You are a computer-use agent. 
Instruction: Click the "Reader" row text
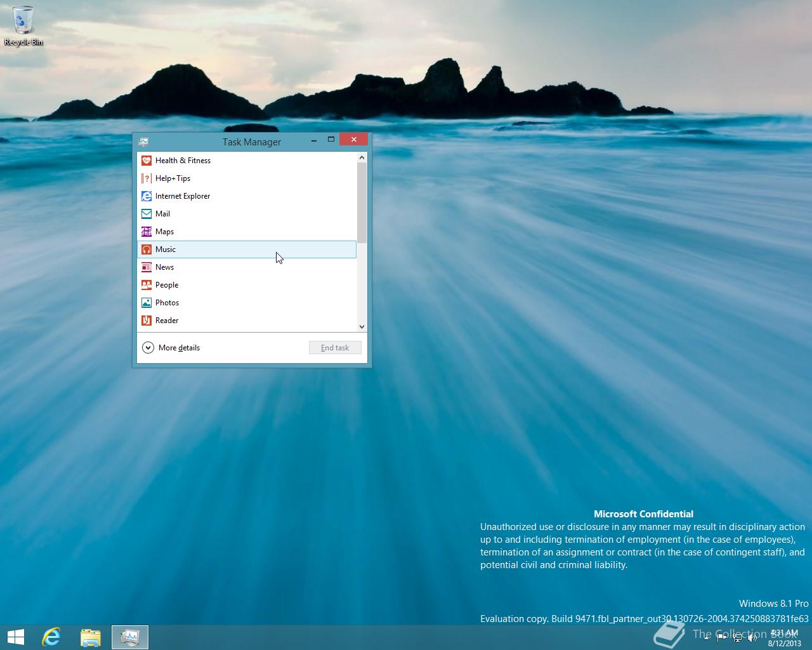tap(167, 321)
